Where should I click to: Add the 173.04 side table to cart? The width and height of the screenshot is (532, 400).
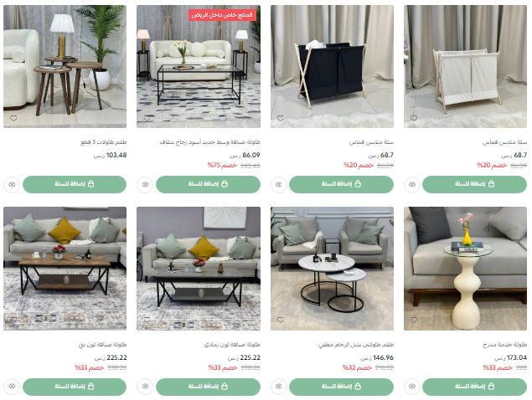pos(475,387)
